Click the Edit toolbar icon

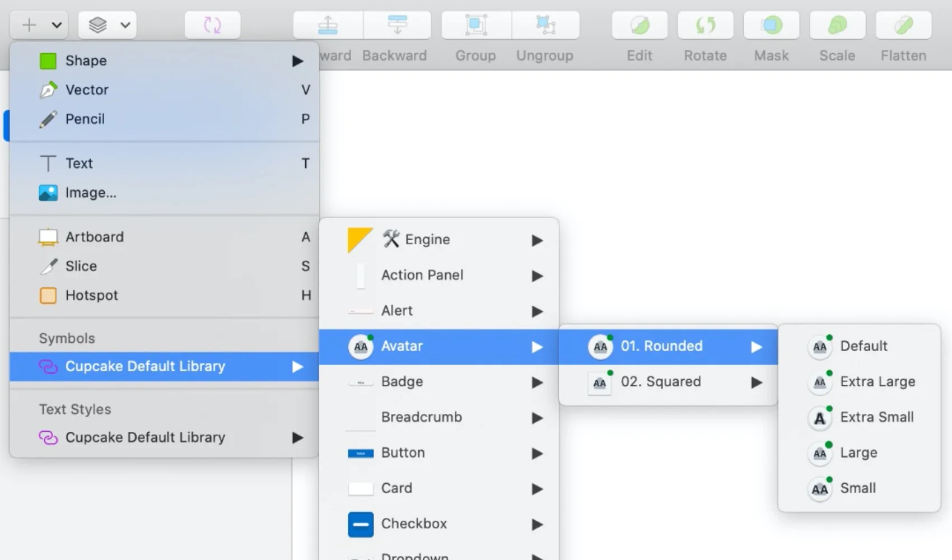pos(640,25)
